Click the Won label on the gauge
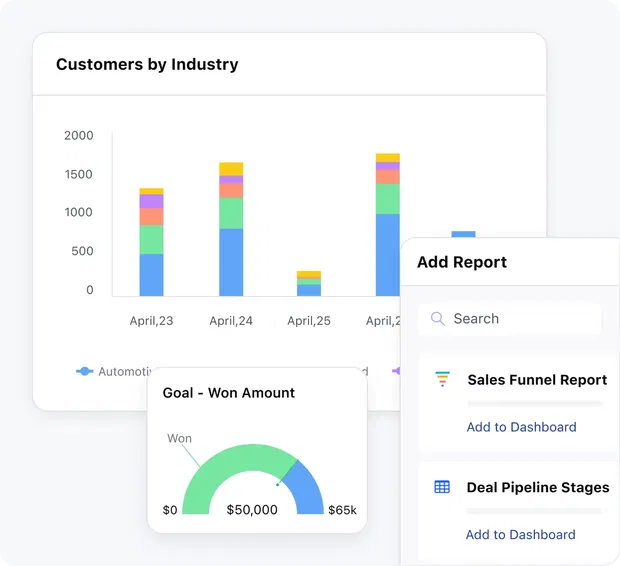This screenshot has width=620, height=566. [x=179, y=438]
